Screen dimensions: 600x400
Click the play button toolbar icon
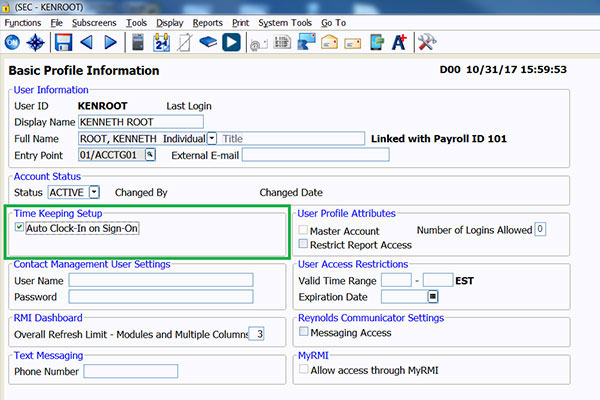(231, 42)
